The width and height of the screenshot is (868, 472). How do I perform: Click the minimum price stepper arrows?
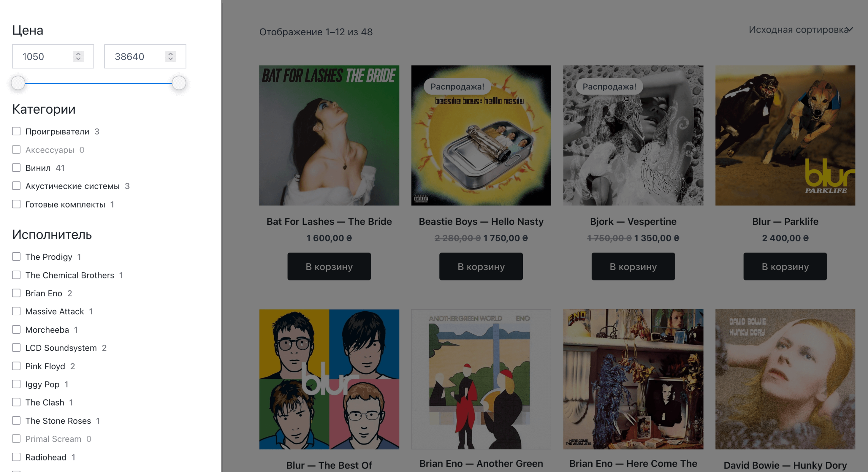point(78,56)
